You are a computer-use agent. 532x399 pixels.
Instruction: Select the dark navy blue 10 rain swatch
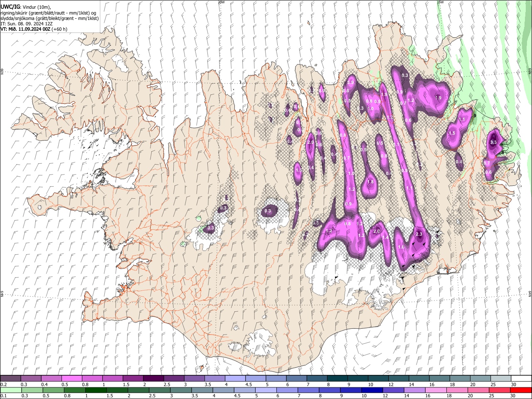[372, 390]
